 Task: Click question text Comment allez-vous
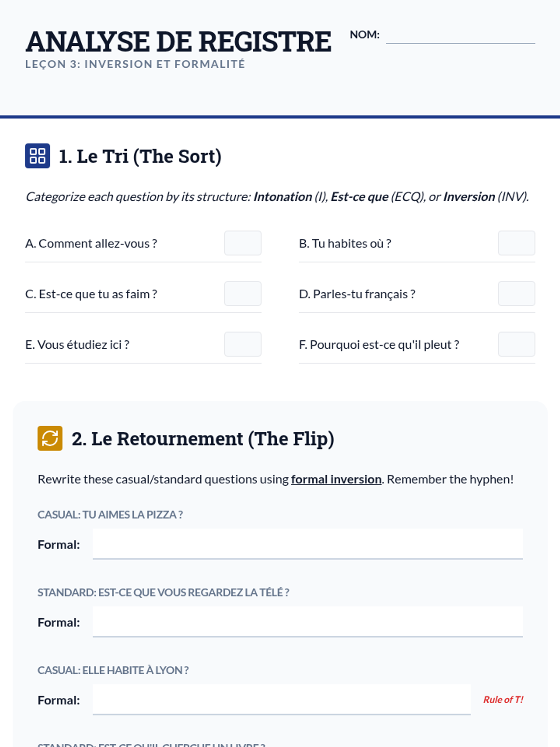(x=91, y=244)
